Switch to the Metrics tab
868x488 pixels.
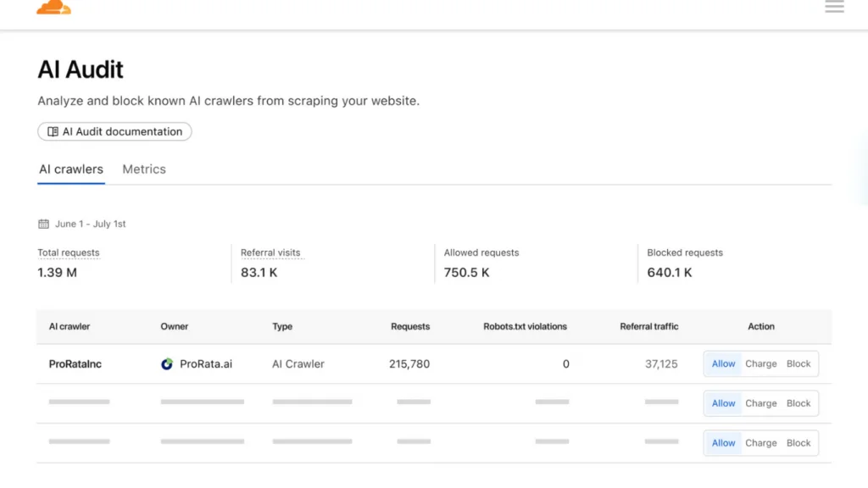(143, 169)
